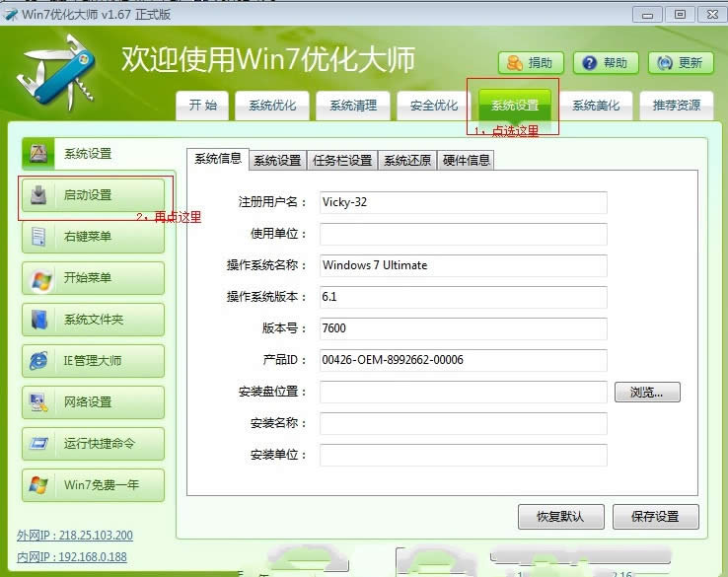728x577 pixels.
Task: Open 运行快捷命令 from the sidebar
Action: tap(94, 443)
